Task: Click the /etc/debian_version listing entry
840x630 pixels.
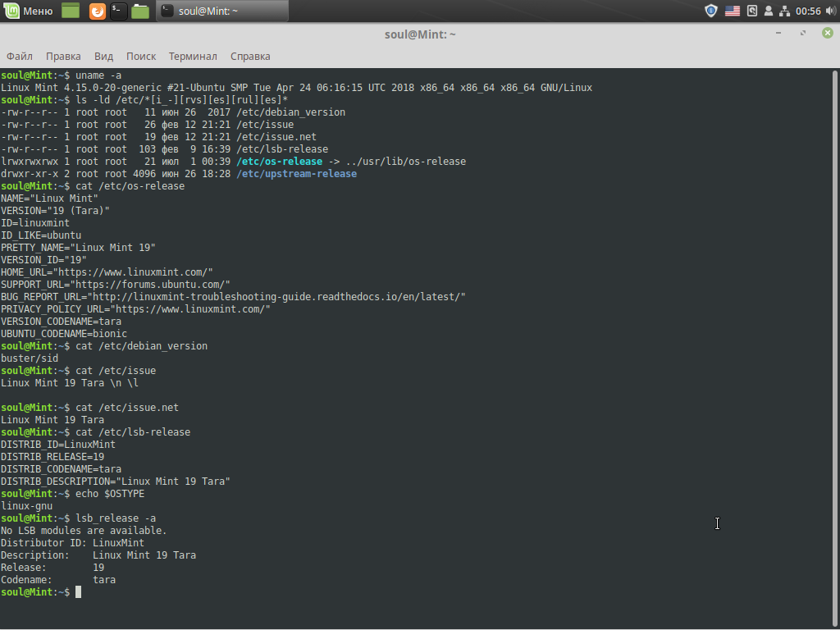Action: (291, 112)
